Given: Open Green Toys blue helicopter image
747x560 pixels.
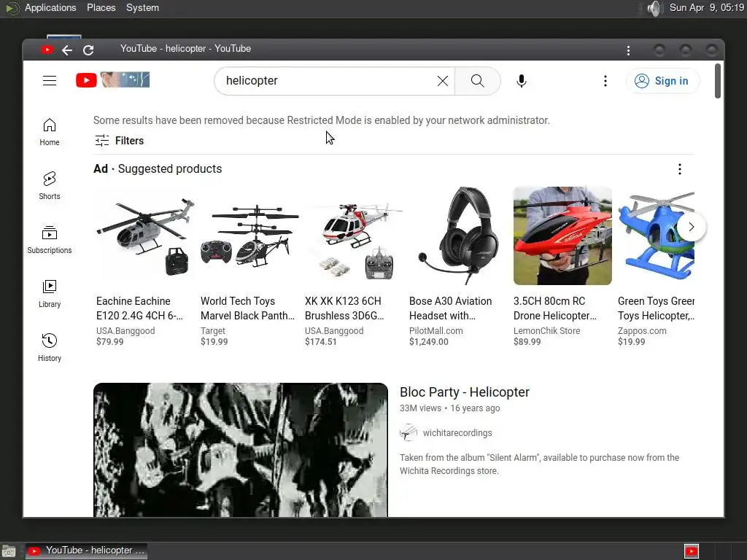Looking at the screenshot, I should coord(656,236).
